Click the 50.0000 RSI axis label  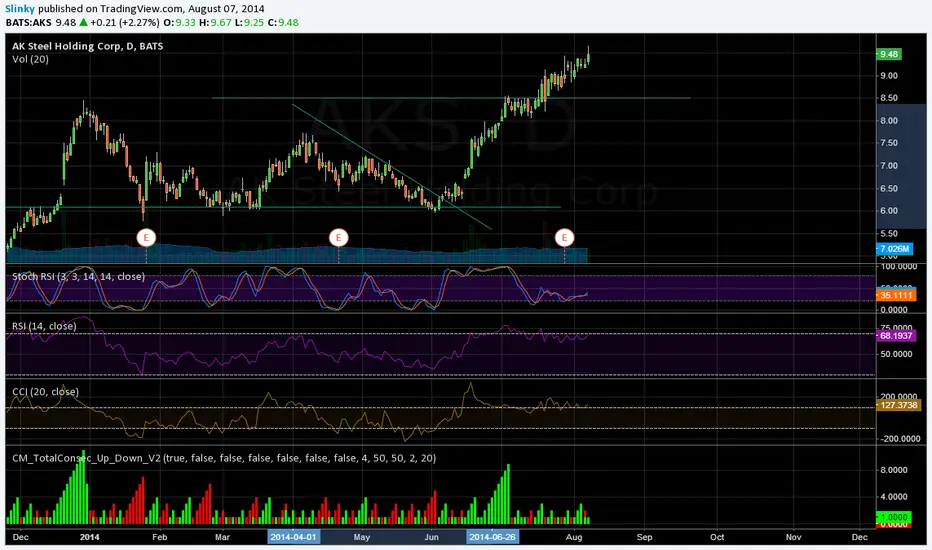(896, 354)
